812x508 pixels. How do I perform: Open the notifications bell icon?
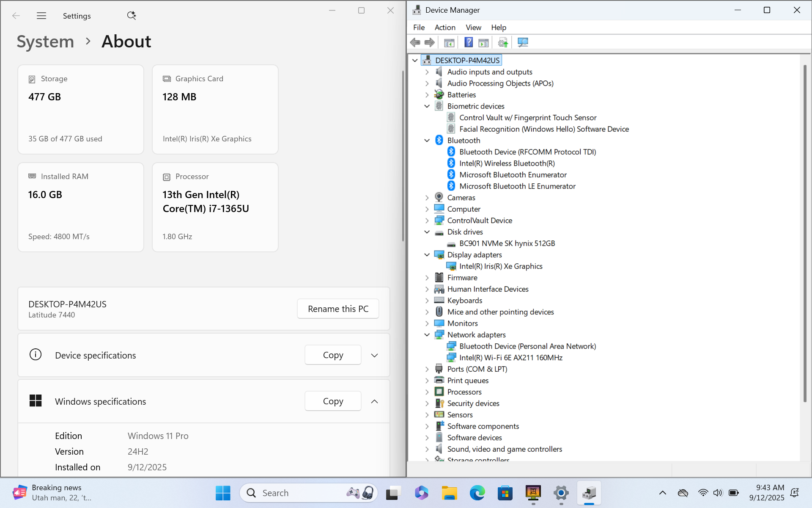[795, 493]
